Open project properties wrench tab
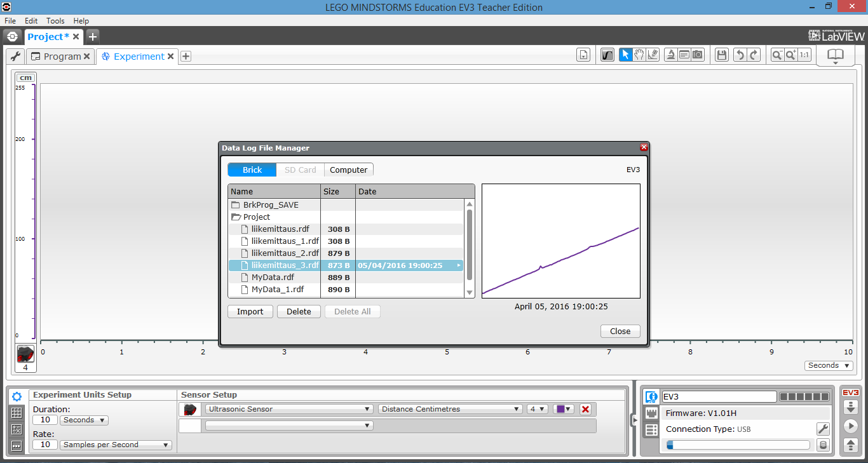The width and height of the screenshot is (868, 463). (x=16, y=57)
